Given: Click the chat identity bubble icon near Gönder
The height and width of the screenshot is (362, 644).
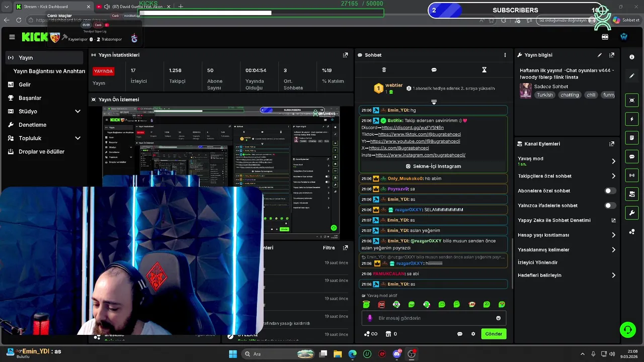Looking at the screenshot, I should coord(459,334).
